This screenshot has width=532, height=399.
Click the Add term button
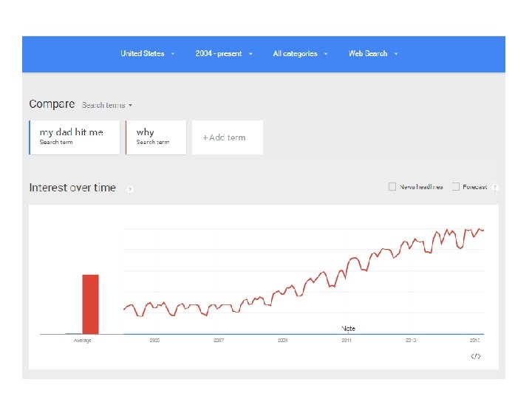(227, 137)
